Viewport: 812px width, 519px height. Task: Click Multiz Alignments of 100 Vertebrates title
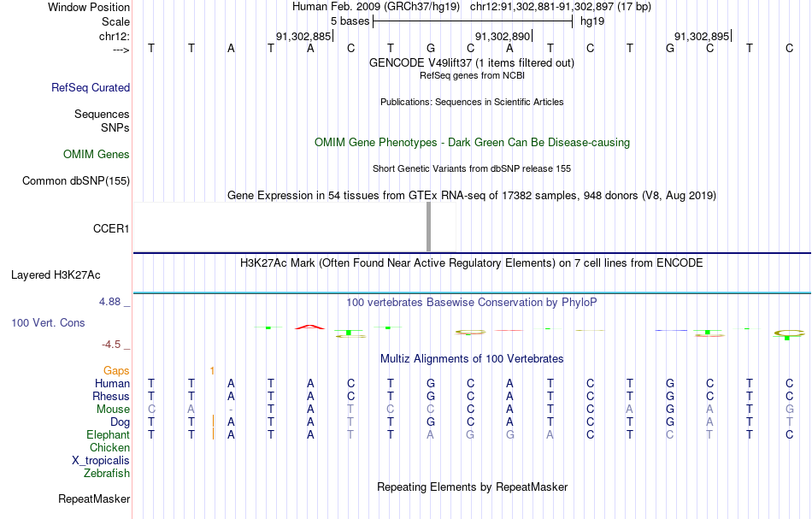[472, 358]
